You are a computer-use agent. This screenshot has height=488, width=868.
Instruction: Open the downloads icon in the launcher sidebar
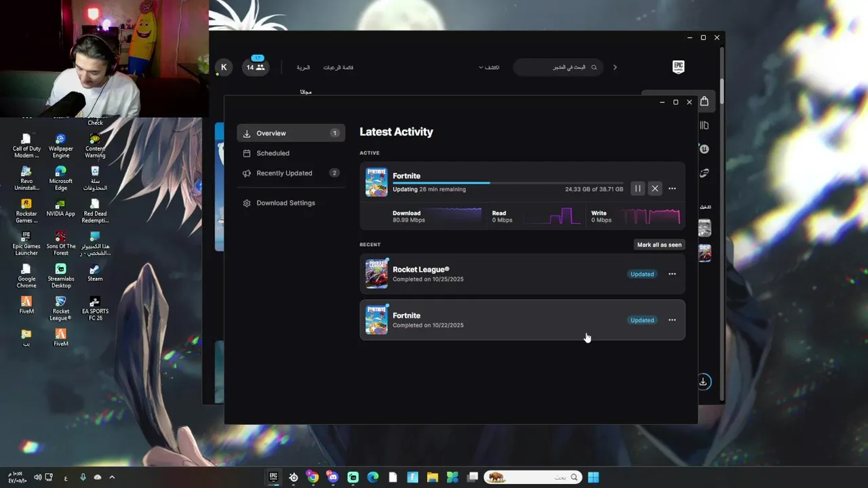coord(703,382)
